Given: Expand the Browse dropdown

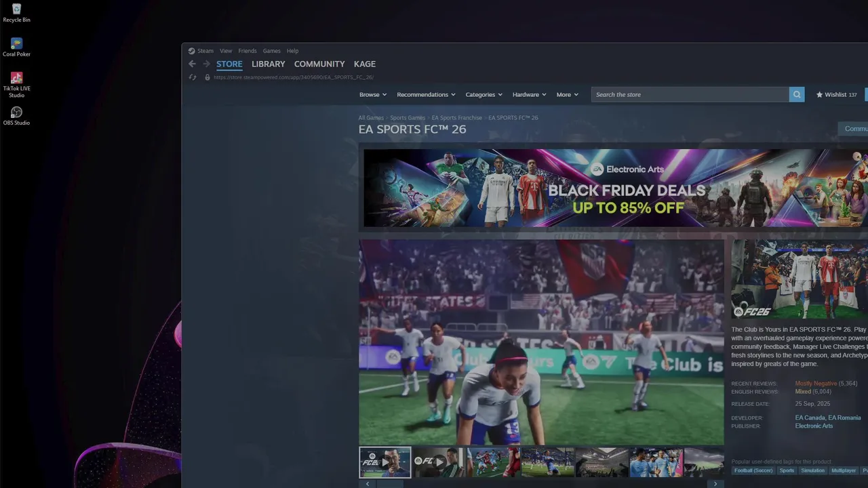Looking at the screenshot, I should [373, 95].
